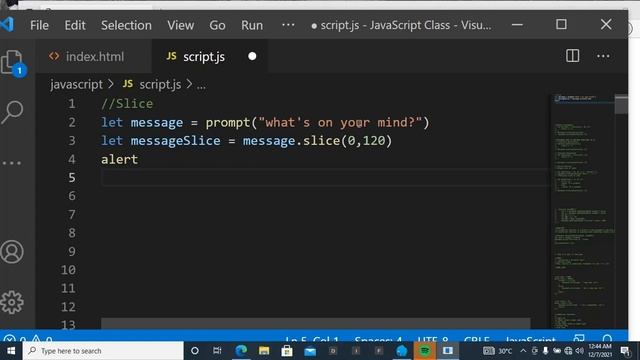This screenshot has height=360, width=640.
Task: Open Cortana circle icon in taskbar
Action: point(195,351)
